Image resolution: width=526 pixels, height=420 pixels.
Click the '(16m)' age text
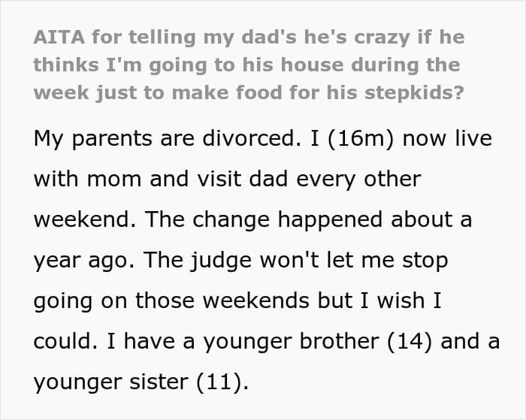[360, 138]
